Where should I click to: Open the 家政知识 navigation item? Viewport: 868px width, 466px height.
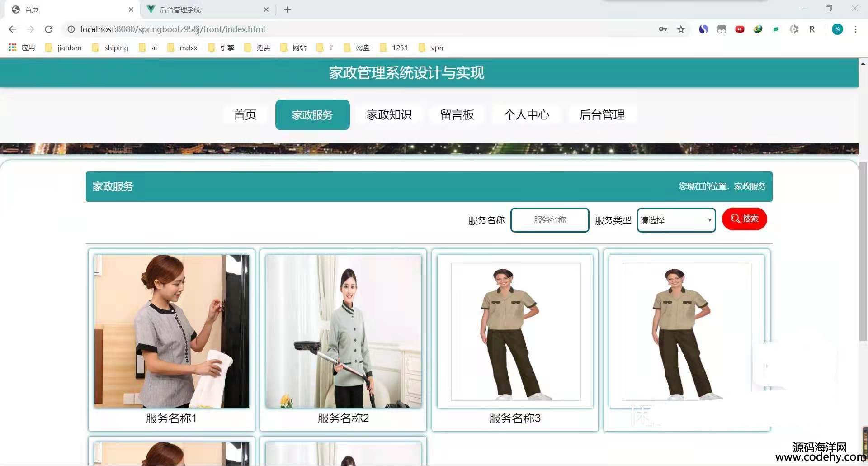click(x=389, y=115)
